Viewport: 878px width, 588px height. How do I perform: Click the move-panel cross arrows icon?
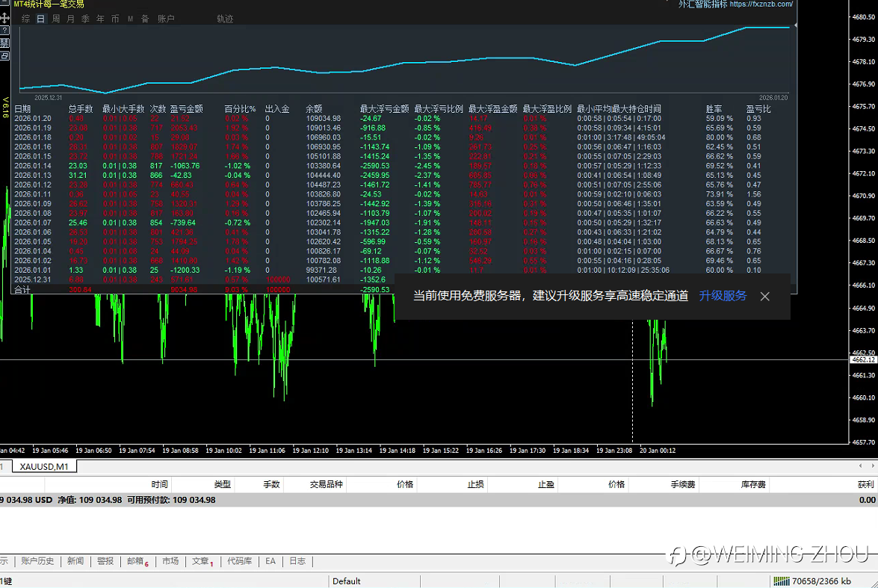coord(4,17)
